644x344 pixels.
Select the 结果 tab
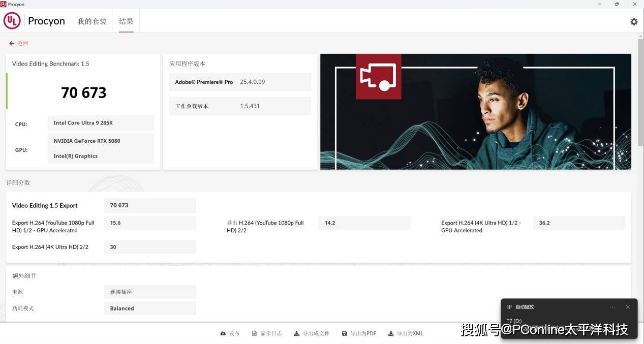coord(126,21)
